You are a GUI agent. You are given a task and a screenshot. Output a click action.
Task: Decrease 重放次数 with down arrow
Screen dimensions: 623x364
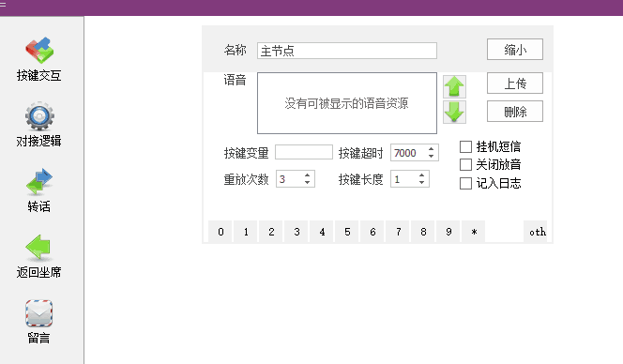307,182
